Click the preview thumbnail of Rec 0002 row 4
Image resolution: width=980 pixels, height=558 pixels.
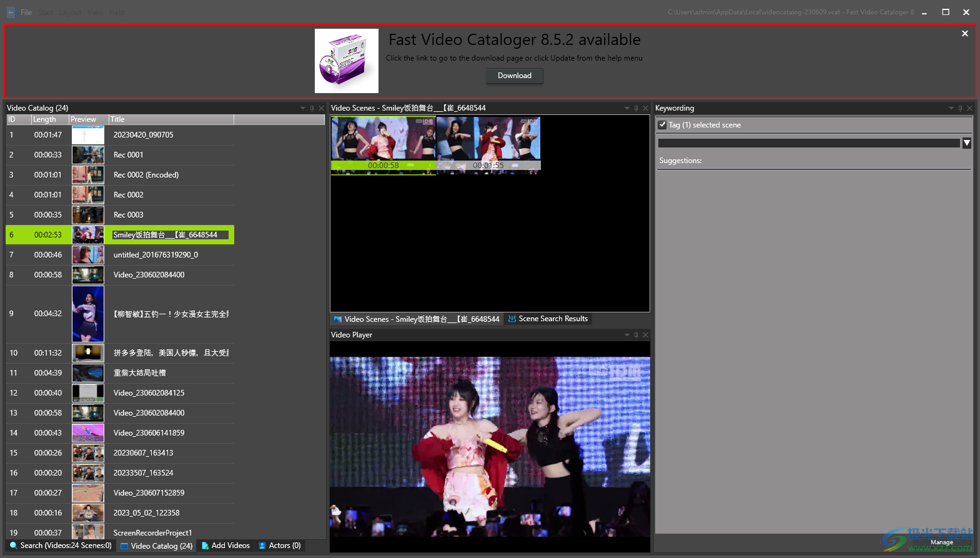click(x=88, y=195)
